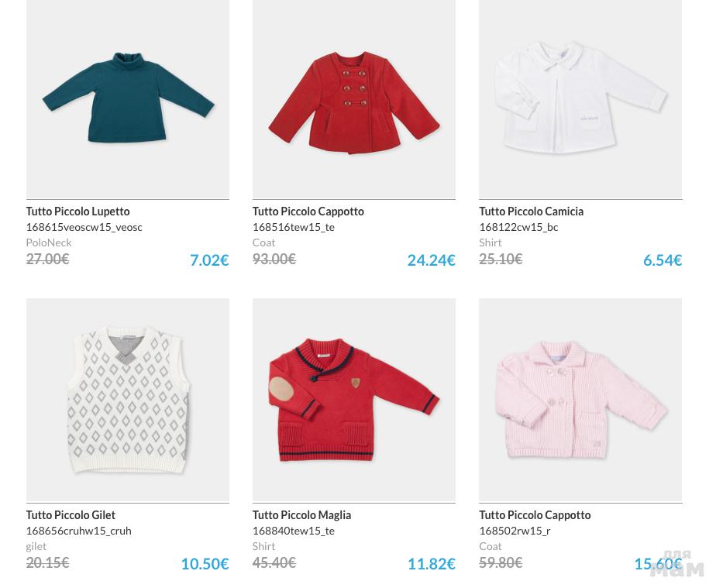This screenshot has width=716, height=588.
Task: Click the 10.50€ gilet price
Action: 205,564
